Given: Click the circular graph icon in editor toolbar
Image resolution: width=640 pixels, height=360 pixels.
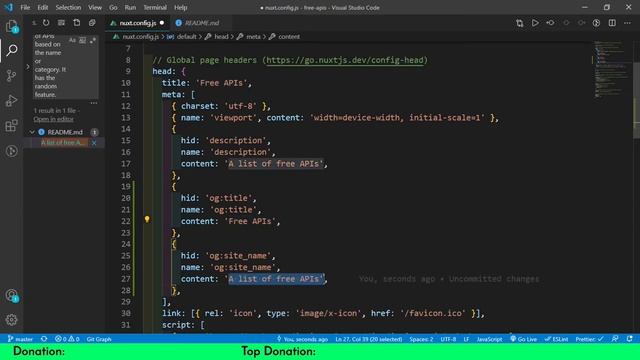Looking at the screenshot, I should 597,23.
